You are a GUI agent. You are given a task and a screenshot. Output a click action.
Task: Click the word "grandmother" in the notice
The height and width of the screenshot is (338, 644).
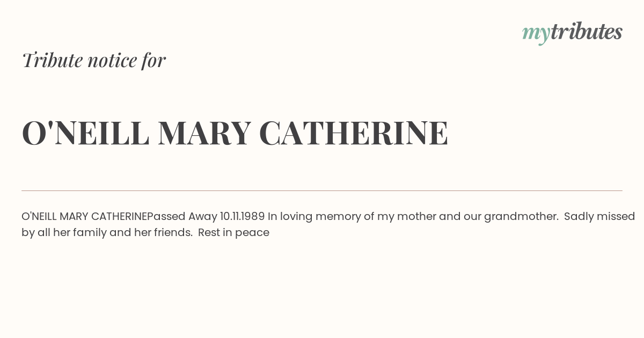520,216
